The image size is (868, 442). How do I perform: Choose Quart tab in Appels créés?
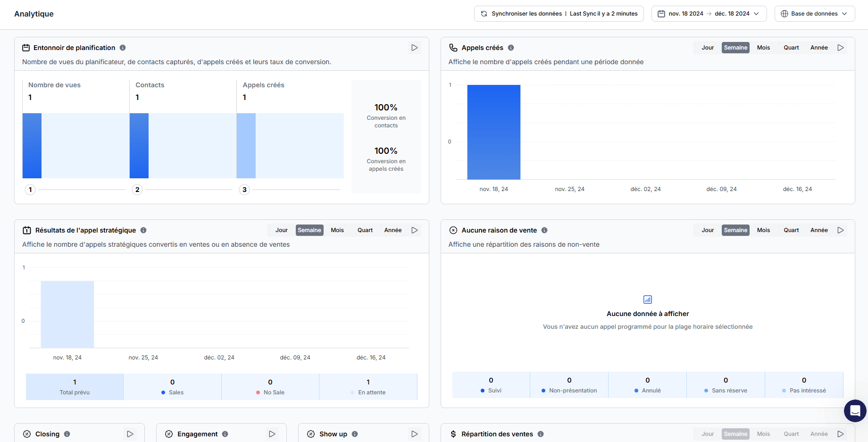point(791,48)
